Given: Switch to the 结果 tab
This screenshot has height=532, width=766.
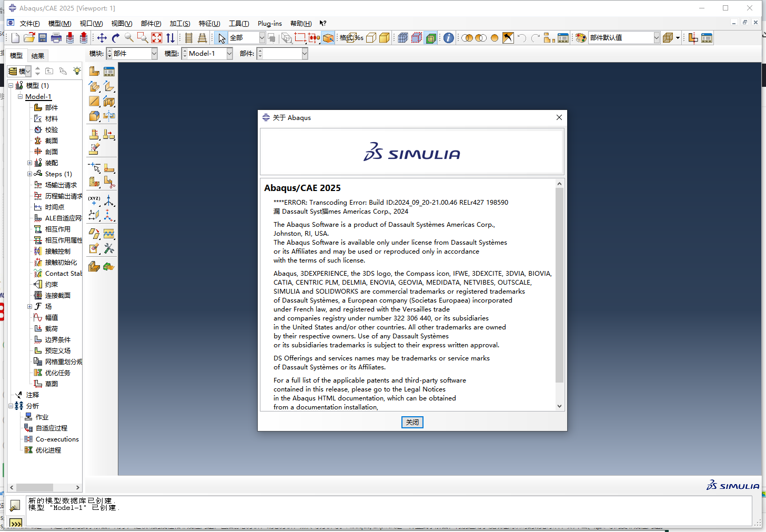Looking at the screenshot, I should [x=38, y=55].
